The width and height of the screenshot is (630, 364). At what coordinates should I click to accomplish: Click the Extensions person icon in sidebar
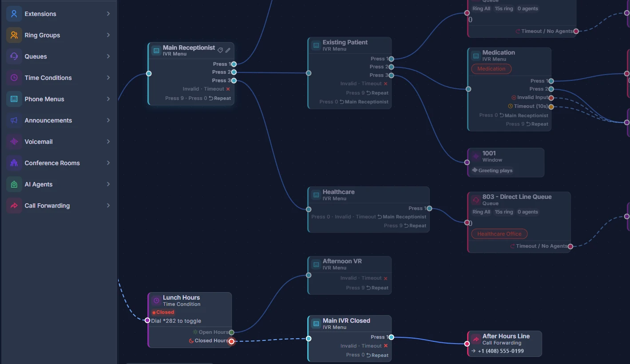pos(14,14)
